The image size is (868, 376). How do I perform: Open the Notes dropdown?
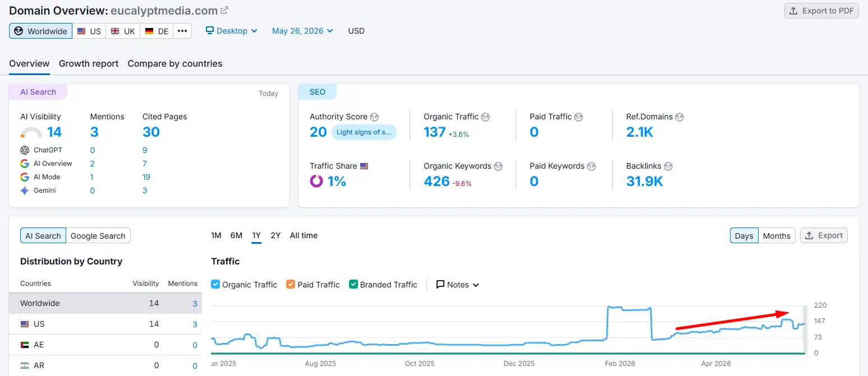(x=458, y=285)
